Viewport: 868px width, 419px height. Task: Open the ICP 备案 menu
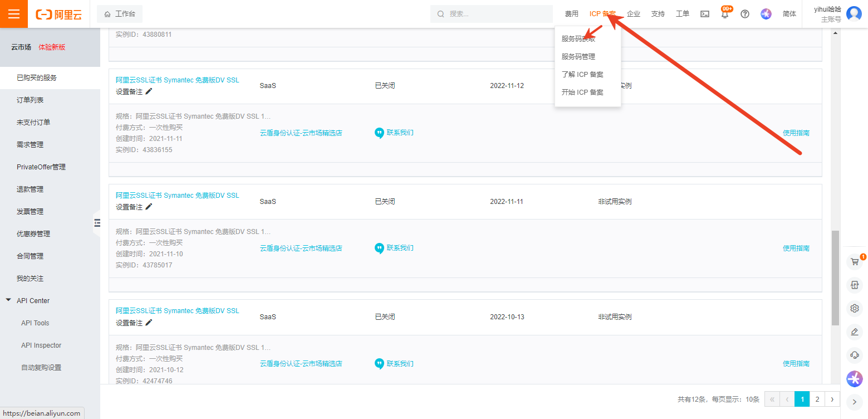(603, 14)
